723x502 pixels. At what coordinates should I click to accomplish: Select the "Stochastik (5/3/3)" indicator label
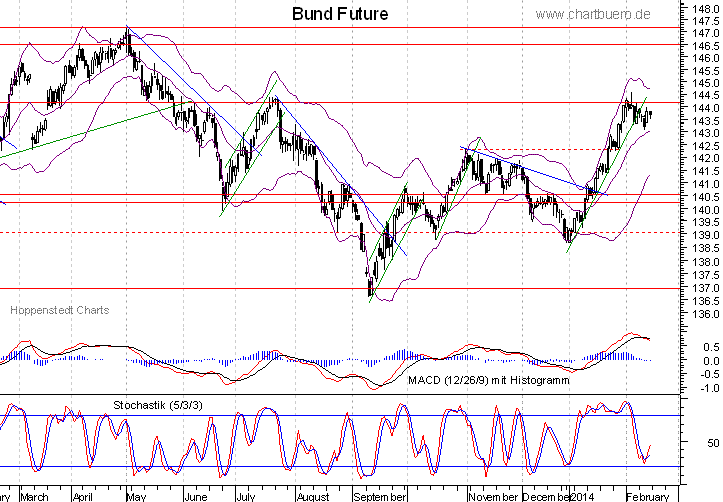click(158, 405)
